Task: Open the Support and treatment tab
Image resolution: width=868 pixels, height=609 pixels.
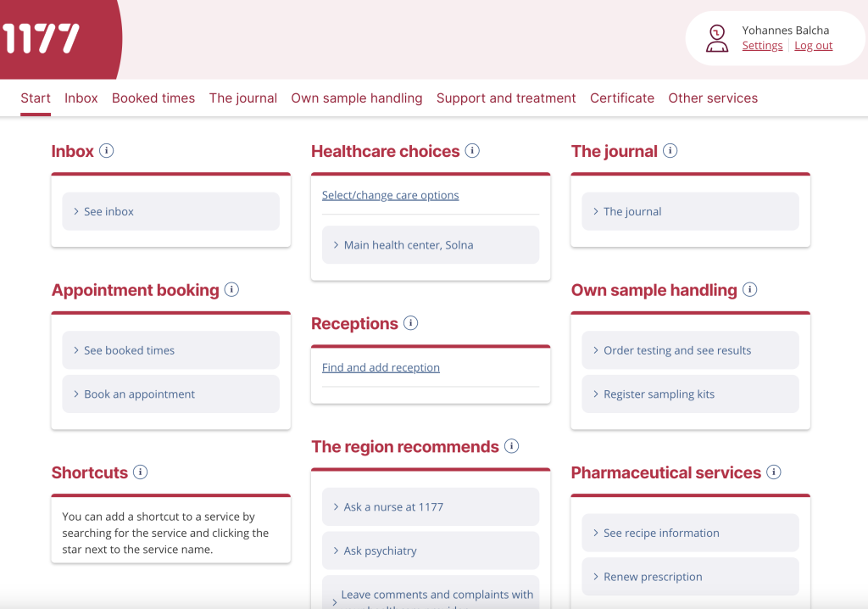Action: click(506, 98)
